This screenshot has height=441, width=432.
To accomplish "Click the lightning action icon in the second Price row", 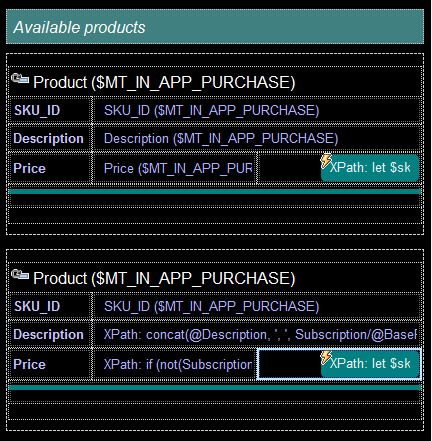I will tap(326, 357).
